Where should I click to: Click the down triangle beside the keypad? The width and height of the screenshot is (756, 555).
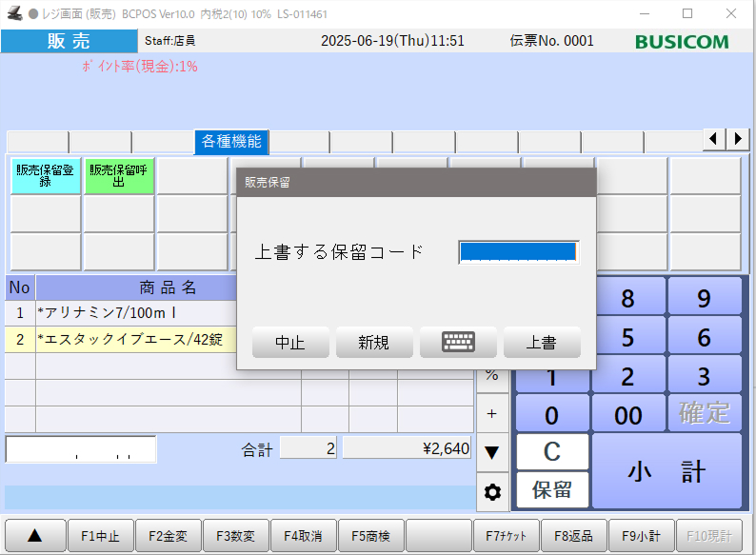(492, 452)
